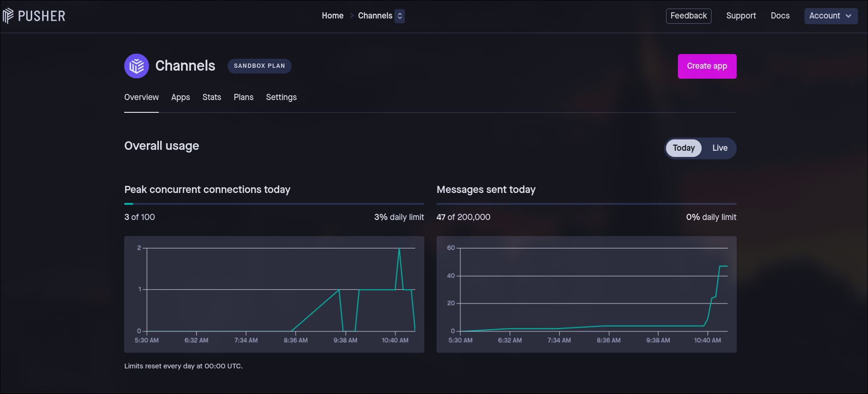The width and height of the screenshot is (868, 394).
Task: Click the purple Channels product icon
Action: (x=137, y=66)
